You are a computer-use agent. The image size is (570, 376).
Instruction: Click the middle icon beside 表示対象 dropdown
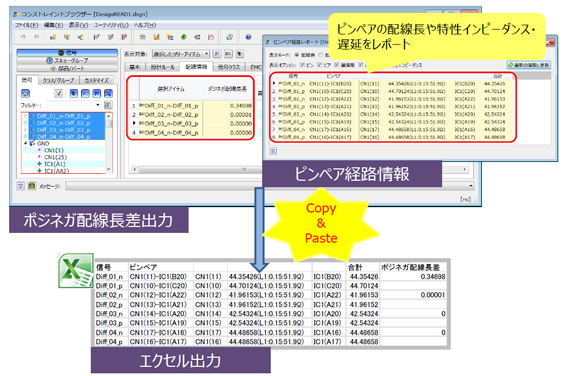[x=228, y=54]
